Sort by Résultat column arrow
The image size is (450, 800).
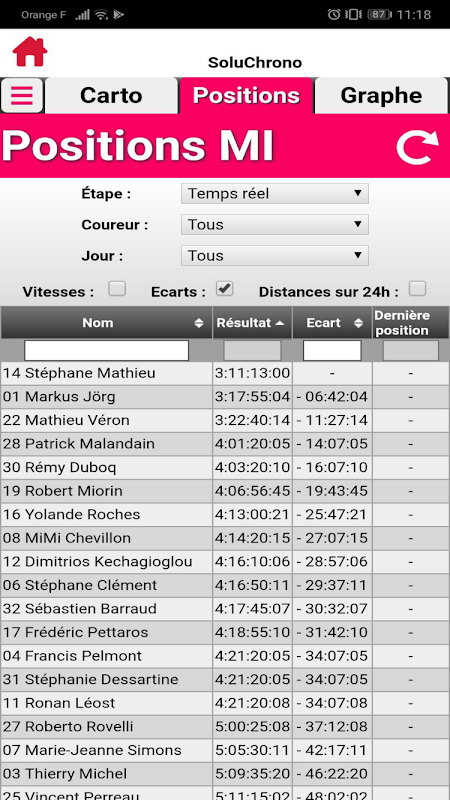point(280,323)
